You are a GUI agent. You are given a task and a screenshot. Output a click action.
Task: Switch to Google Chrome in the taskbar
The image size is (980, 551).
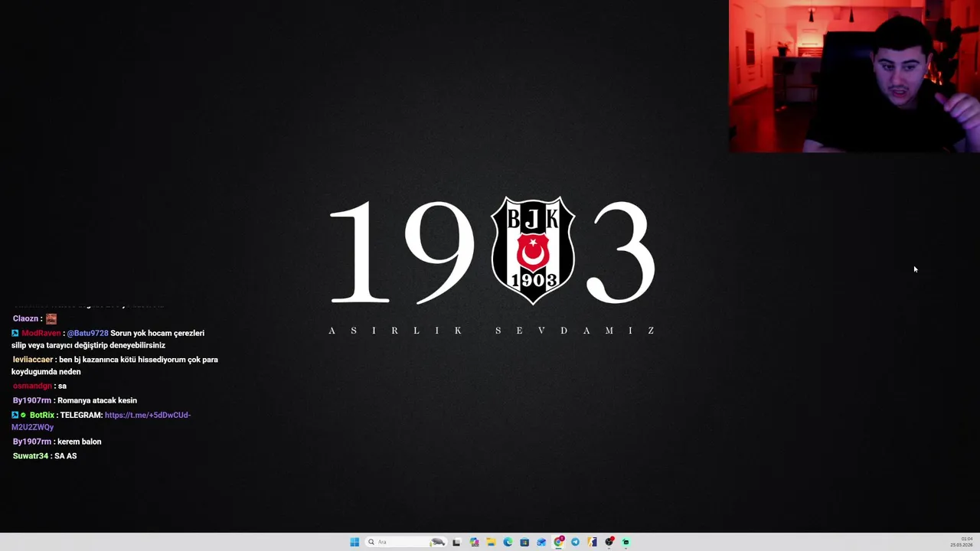point(558,542)
